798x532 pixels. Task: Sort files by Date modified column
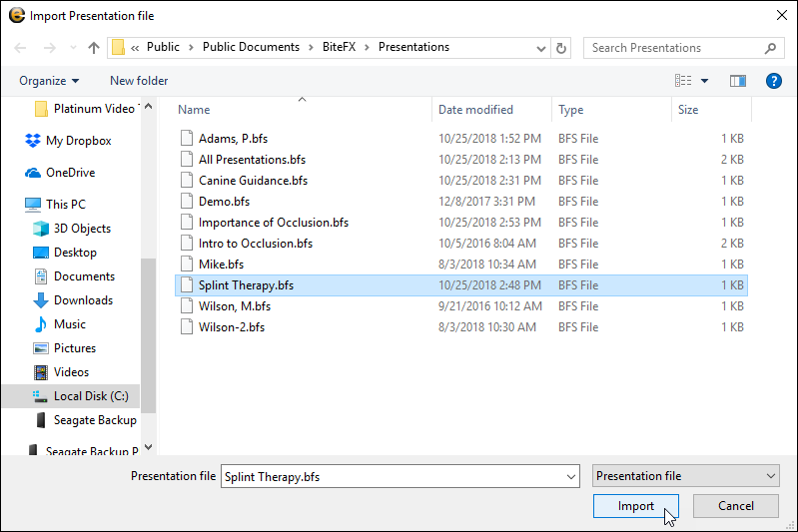pos(475,110)
